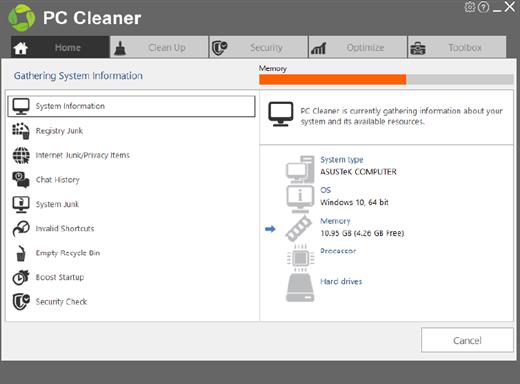Click the System type computer icon
520x384 pixels.
pos(300,169)
